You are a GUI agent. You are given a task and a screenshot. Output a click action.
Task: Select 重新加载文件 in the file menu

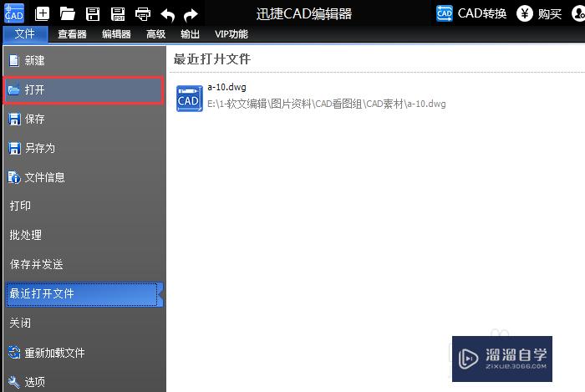(84, 353)
